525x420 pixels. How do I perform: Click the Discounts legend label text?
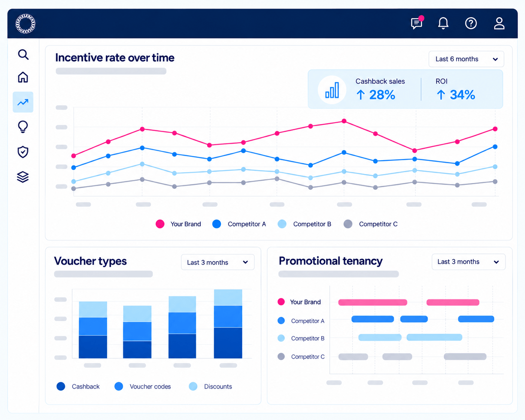click(x=218, y=387)
